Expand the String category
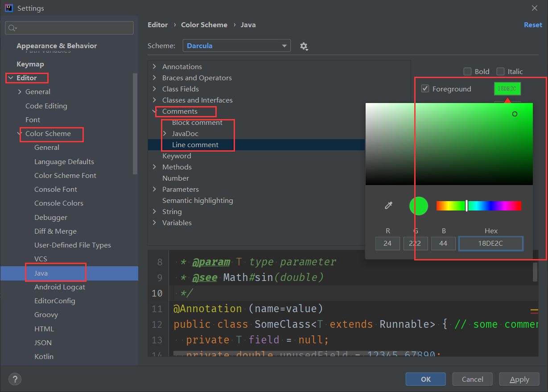Viewport: 548px width, 392px height. pos(154,211)
